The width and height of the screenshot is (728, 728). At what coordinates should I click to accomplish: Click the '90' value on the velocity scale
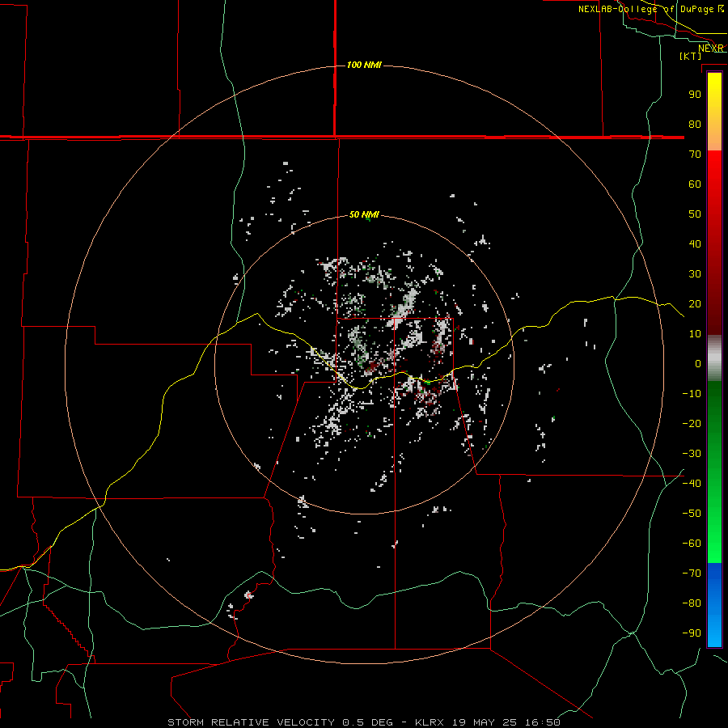[x=695, y=95]
